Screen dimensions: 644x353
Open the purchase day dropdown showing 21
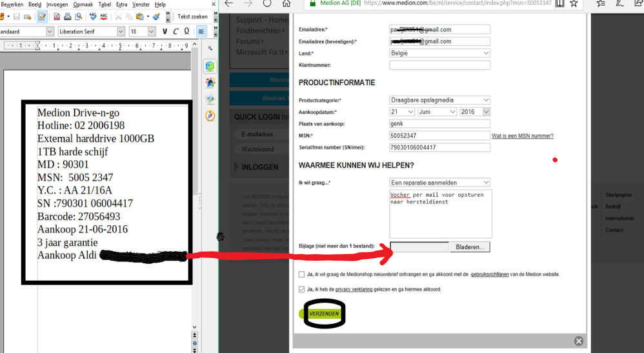(402, 112)
